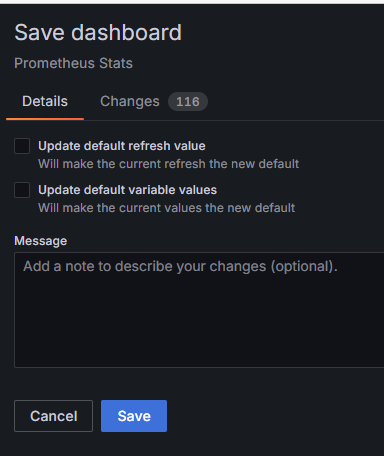This screenshot has width=384, height=456.
Task: Cancel saving the dashboard
Action: 53,416
